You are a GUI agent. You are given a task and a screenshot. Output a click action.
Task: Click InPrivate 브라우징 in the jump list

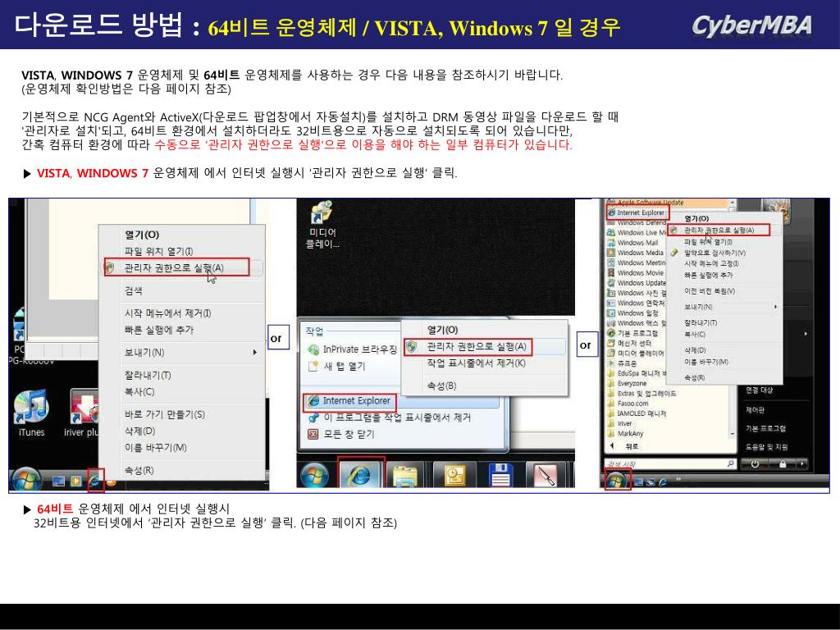tap(353, 349)
